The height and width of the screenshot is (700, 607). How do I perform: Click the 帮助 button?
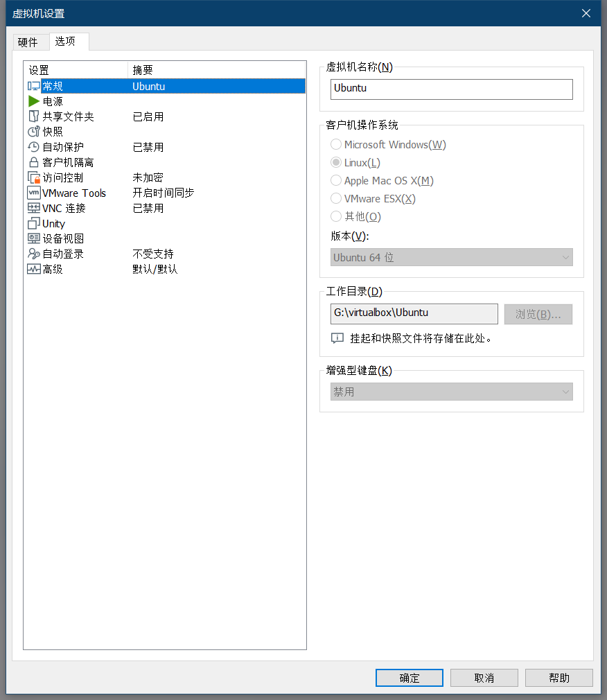(x=559, y=678)
